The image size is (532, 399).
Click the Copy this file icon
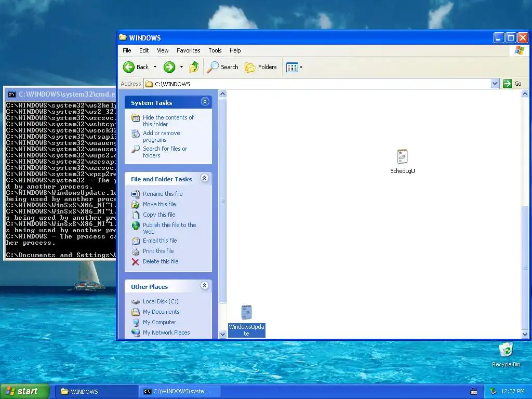[136, 215]
